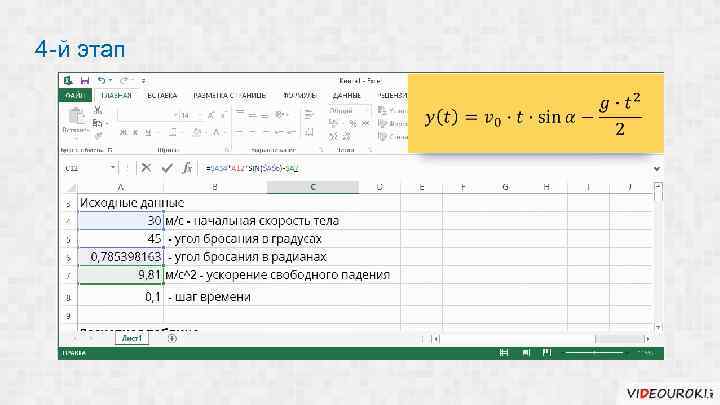
Task: Open the font group dialog launcher
Action: tap(227, 150)
